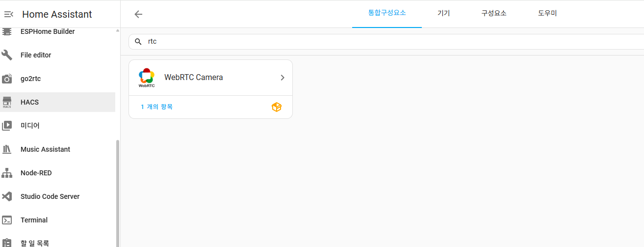
Task: Switch to the 구성요소 tab
Action: point(494,13)
